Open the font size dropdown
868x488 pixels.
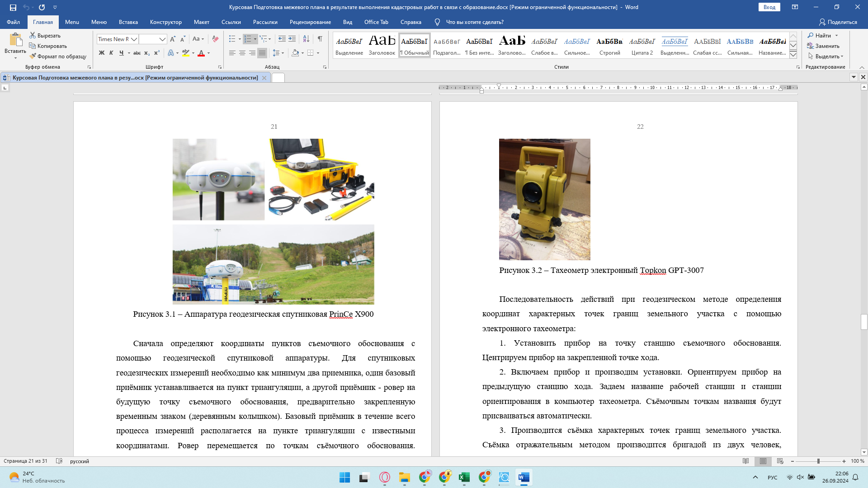162,39
